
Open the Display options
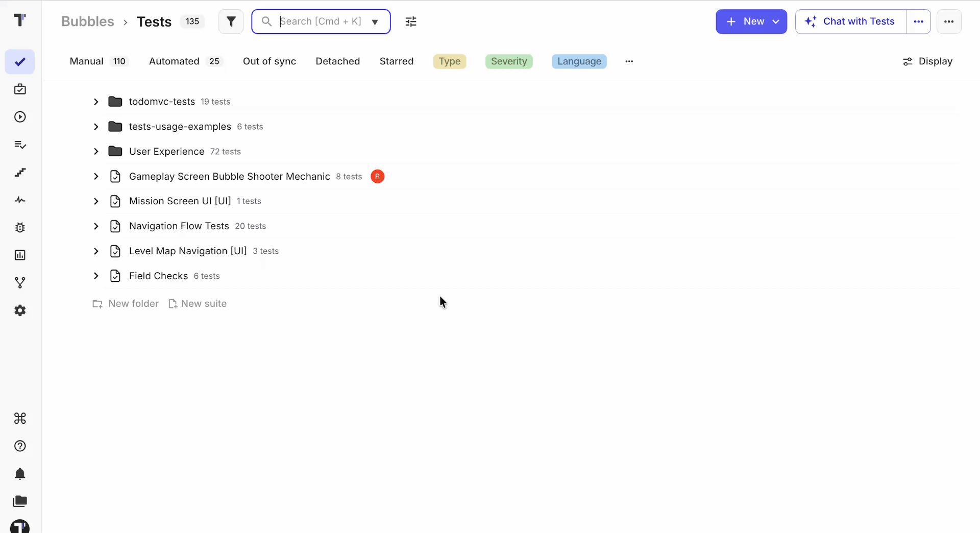(x=927, y=61)
